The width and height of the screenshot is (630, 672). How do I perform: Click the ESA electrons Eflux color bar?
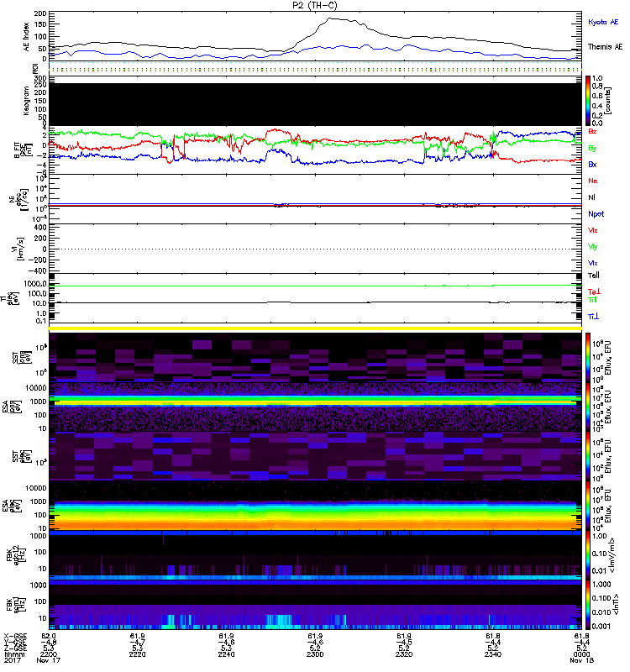point(588,505)
